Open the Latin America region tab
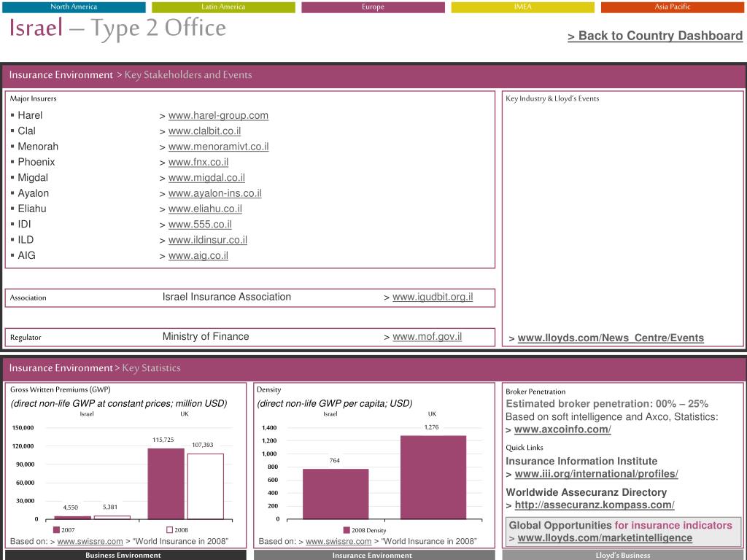Viewport: 747px width, 560px height. [x=223, y=7]
